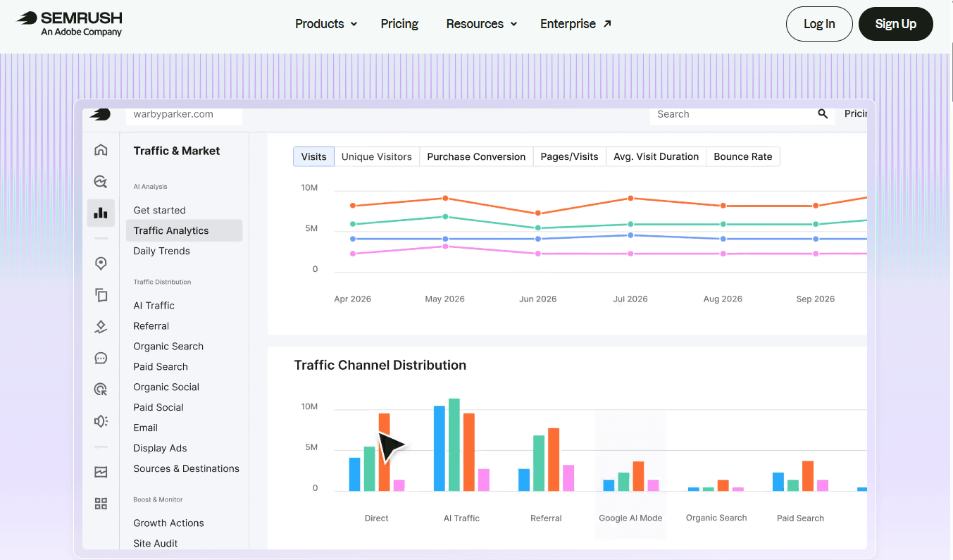Screen dimensions: 953x560
Task: Click the pink data point for Apr 2026
Action: click(353, 254)
